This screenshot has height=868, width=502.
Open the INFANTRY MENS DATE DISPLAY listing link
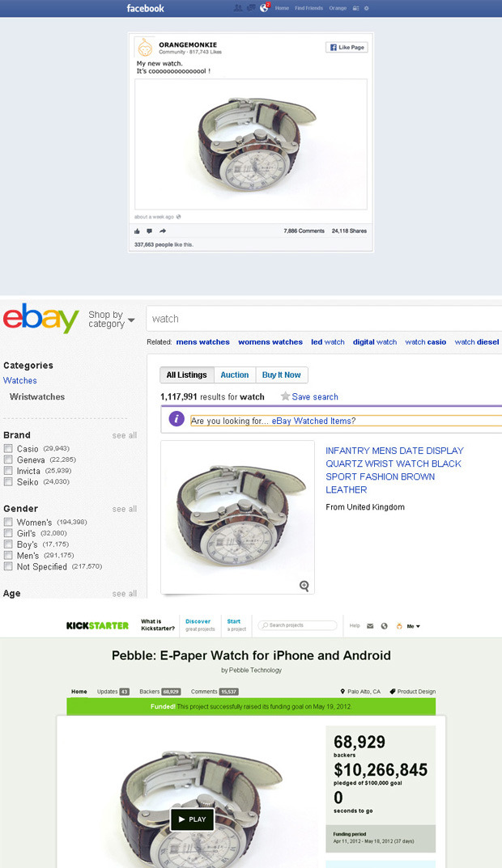[x=394, y=470]
